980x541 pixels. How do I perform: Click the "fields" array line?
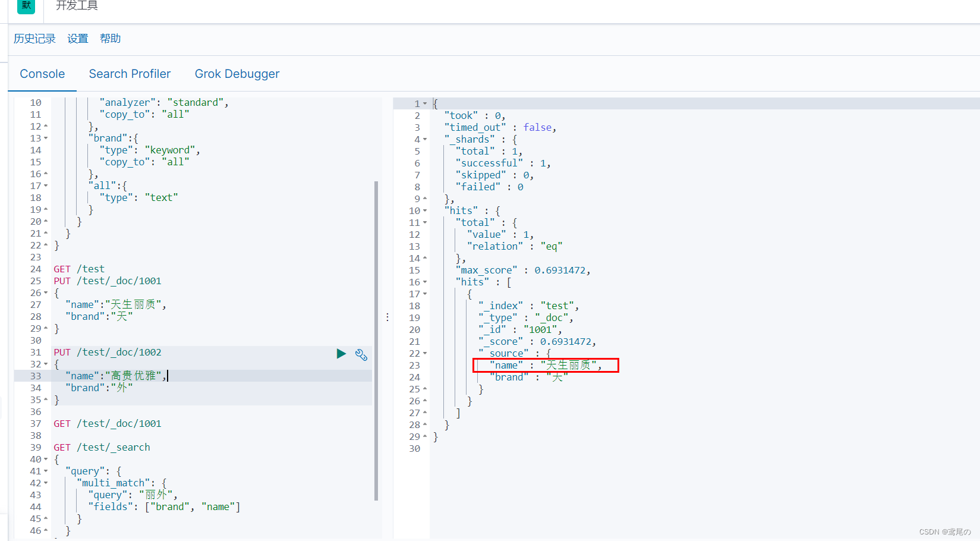[x=164, y=507]
